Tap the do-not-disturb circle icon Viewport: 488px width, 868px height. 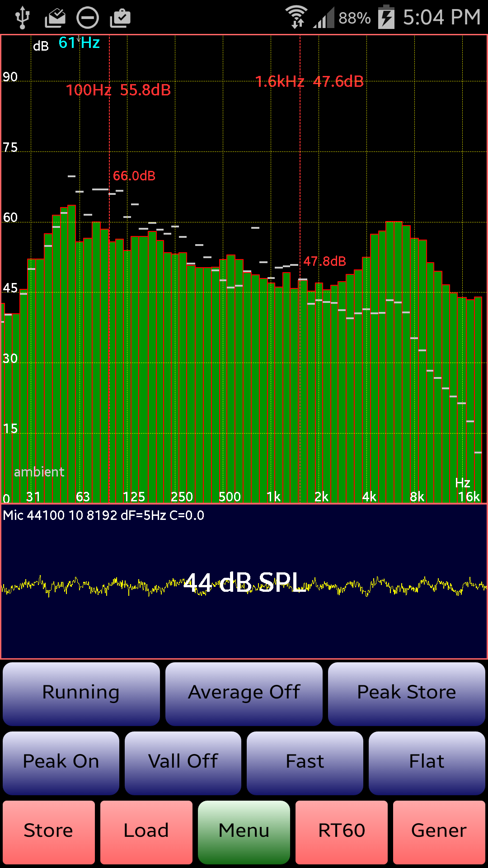click(87, 18)
